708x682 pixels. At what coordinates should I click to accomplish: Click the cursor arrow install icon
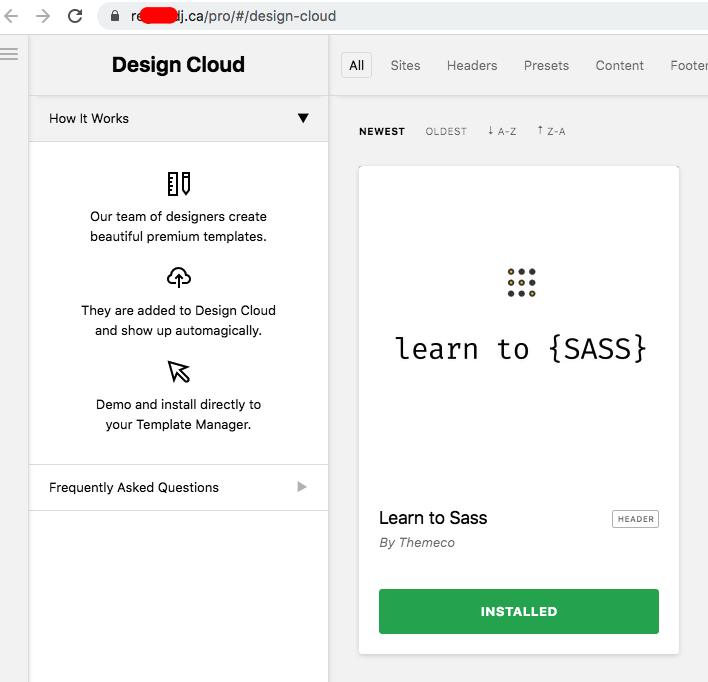coord(179,371)
